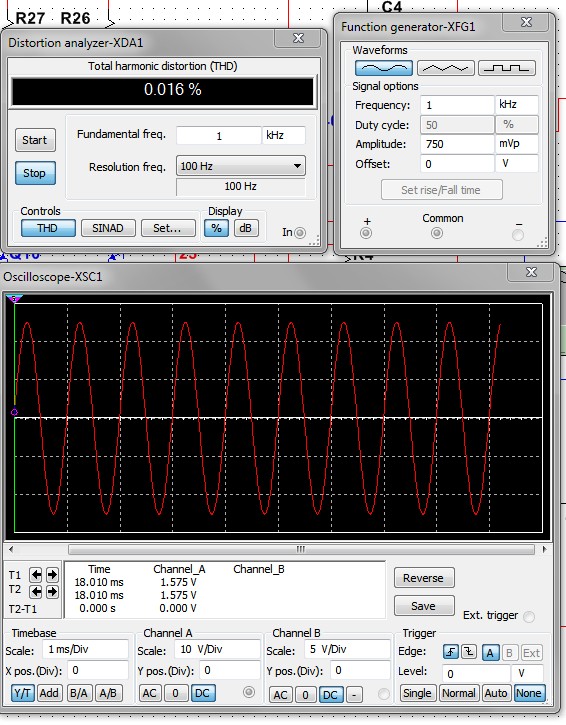Toggle display to dB mode
Screen dimensions: 566x725
[x=246, y=228]
